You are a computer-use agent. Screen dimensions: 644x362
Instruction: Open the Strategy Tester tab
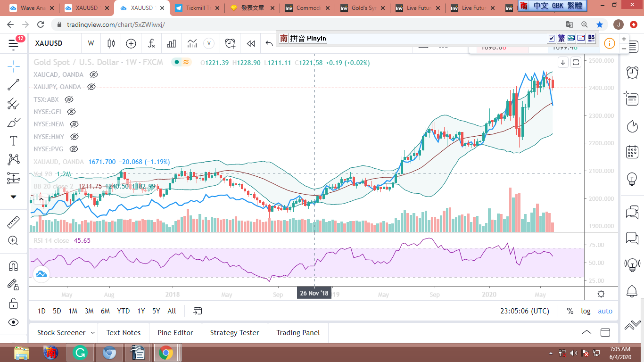coord(234,333)
